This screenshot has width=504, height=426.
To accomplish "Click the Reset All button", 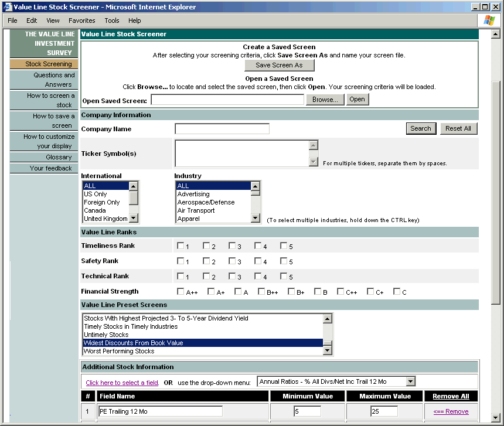I will (x=458, y=128).
